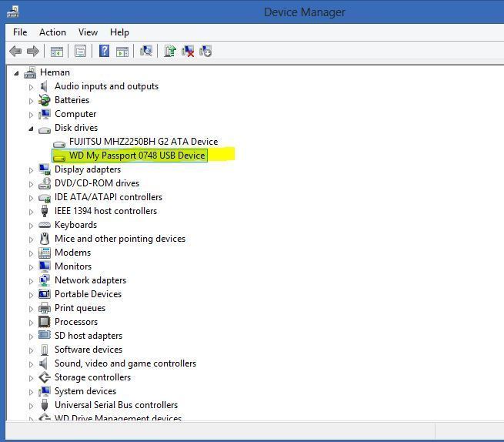504x442 pixels.
Task: Click the Forward arrow toolbar icon
Action: point(33,51)
